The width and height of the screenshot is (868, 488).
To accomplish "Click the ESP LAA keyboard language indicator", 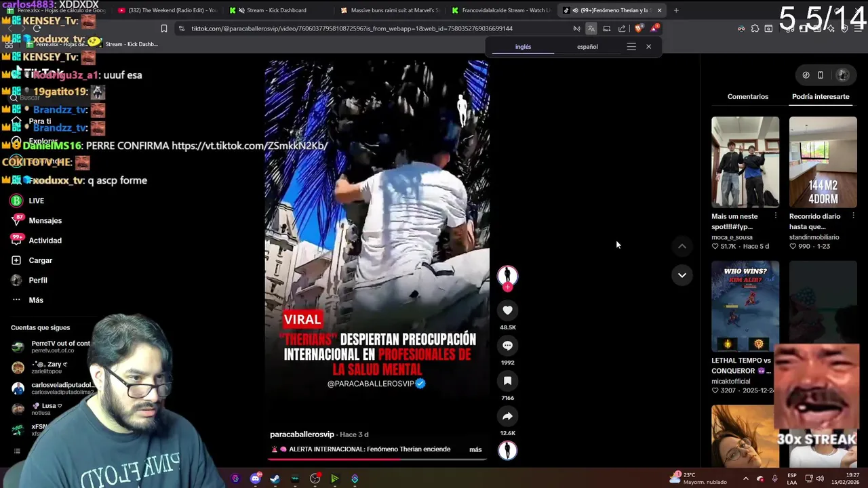I will click(x=792, y=479).
